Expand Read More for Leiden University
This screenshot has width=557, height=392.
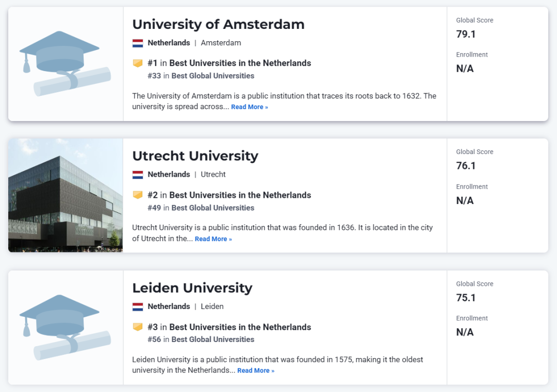point(256,371)
